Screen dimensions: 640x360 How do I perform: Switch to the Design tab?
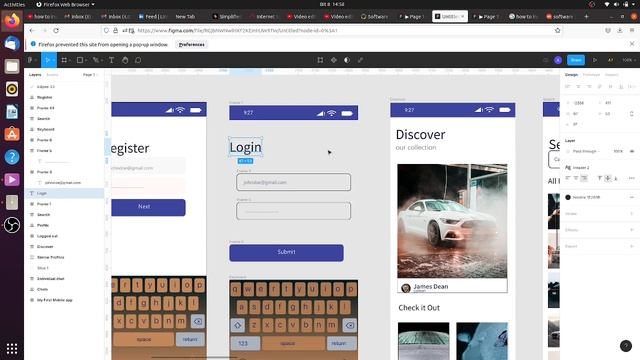pos(571,75)
